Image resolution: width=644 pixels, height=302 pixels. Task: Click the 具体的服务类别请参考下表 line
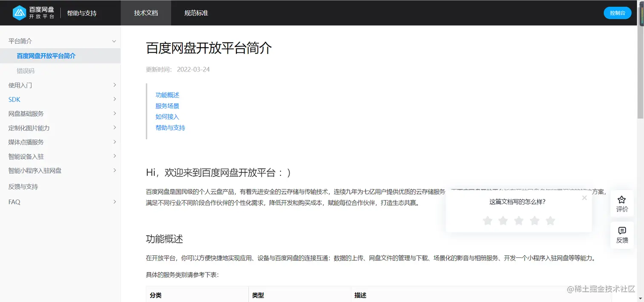(x=182, y=275)
